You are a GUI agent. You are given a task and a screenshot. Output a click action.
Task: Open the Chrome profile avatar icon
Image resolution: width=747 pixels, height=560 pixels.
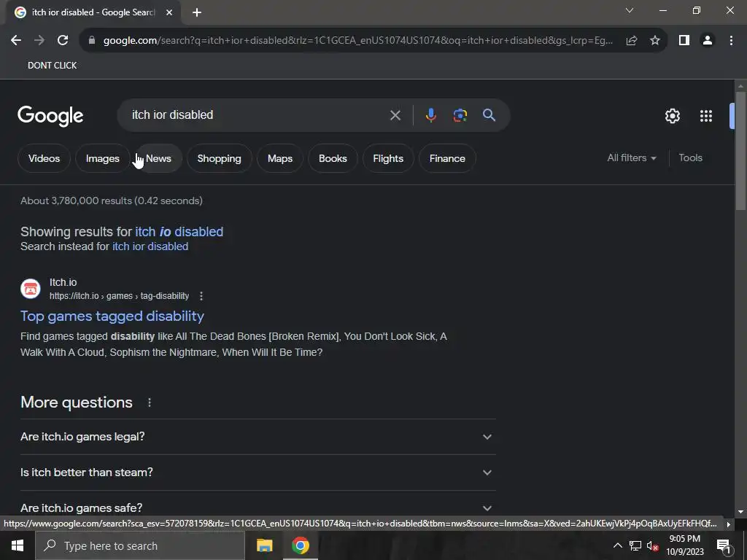[708, 41]
